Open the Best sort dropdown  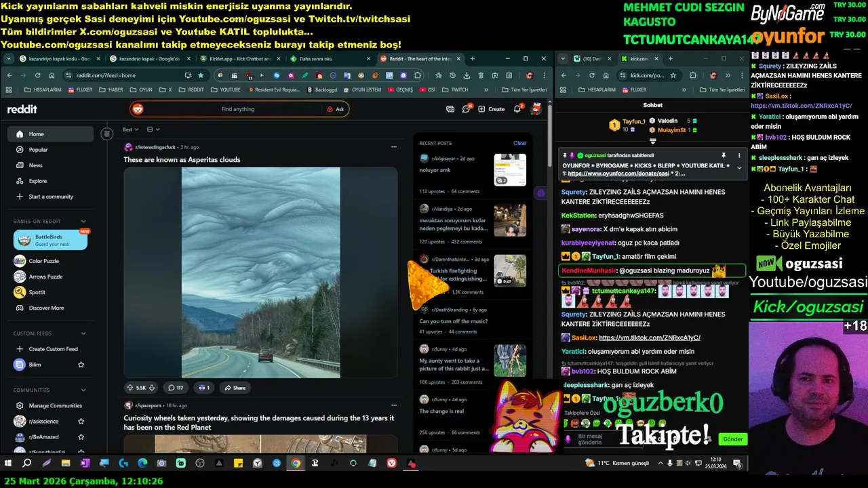(x=130, y=129)
